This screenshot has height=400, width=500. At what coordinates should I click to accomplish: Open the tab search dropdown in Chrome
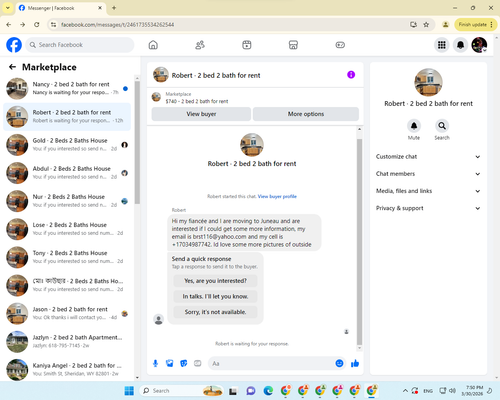coord(8,8)
